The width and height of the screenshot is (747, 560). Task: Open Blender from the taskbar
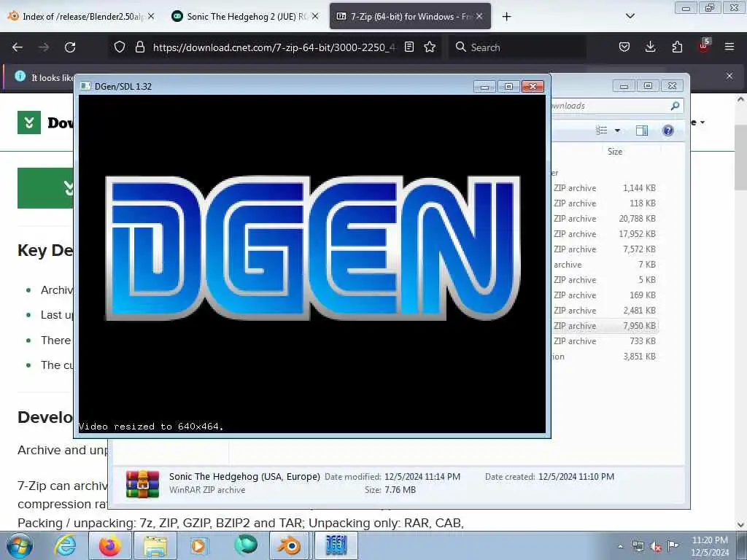click(x=289, y=545)
